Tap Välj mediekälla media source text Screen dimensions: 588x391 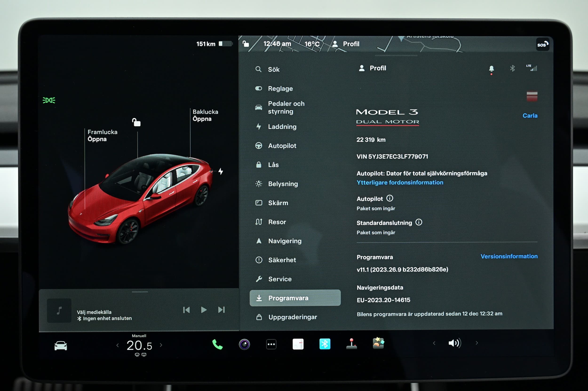(x=94, y=312)
